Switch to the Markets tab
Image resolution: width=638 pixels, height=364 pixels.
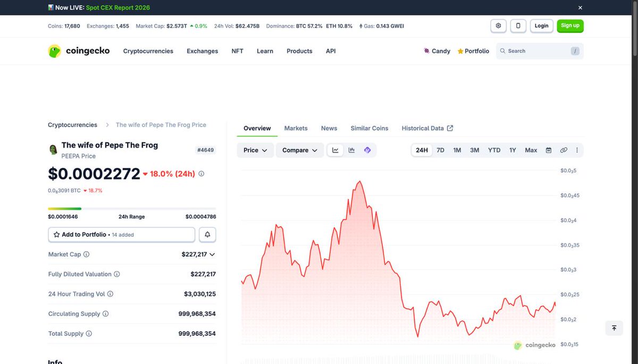(296, 128)
